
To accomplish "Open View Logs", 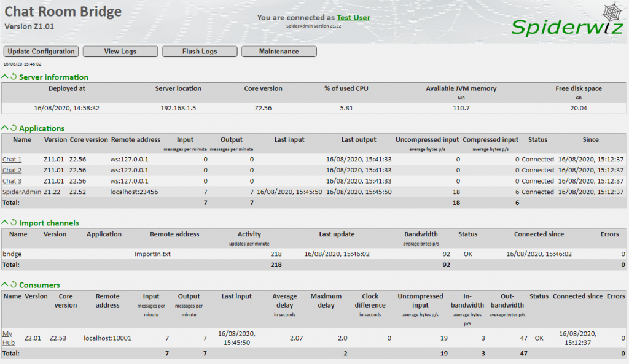I will coord(120,52).
